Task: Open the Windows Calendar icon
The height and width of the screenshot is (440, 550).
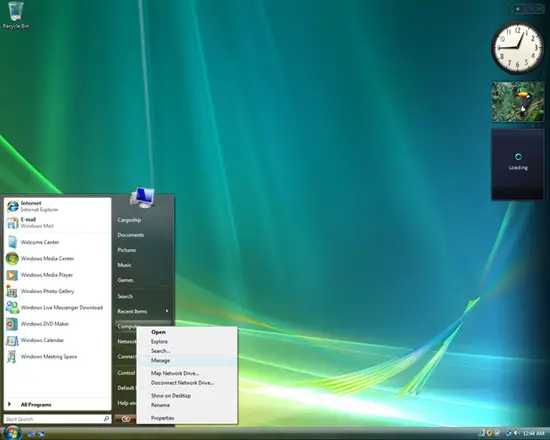Action: pos(12,340)
